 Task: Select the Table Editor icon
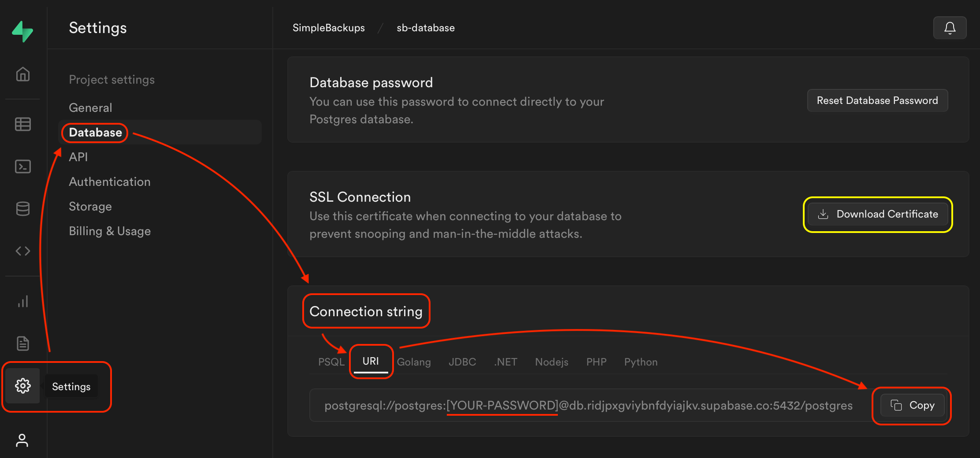click(x=22, y=124)
